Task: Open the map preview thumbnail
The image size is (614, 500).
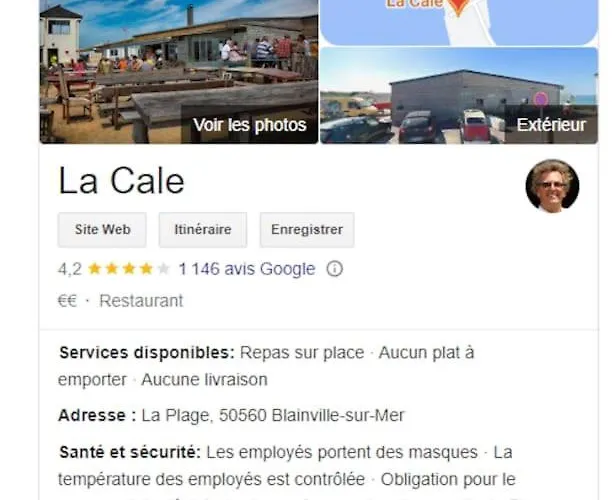Action: pyautogui.click(x=459, y=22)
